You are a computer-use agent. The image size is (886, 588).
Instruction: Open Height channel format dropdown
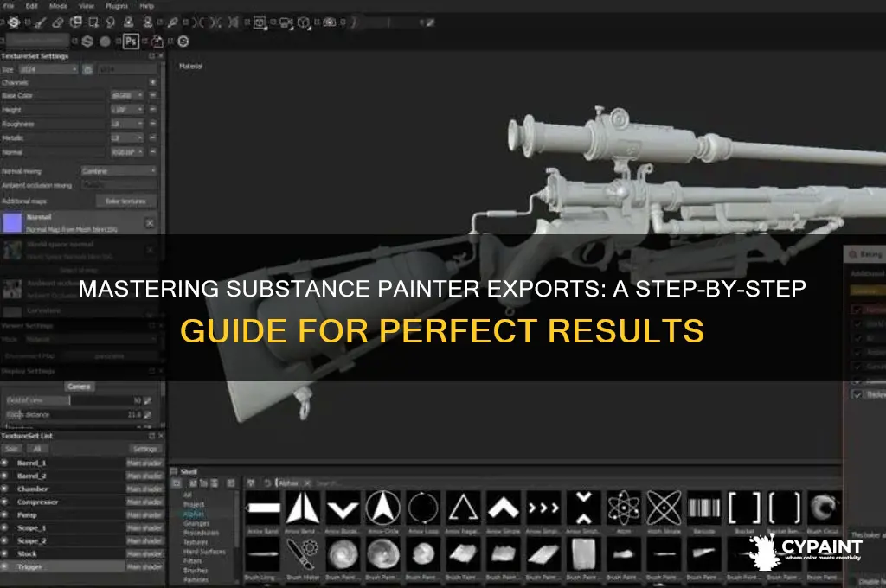(127, 110)
